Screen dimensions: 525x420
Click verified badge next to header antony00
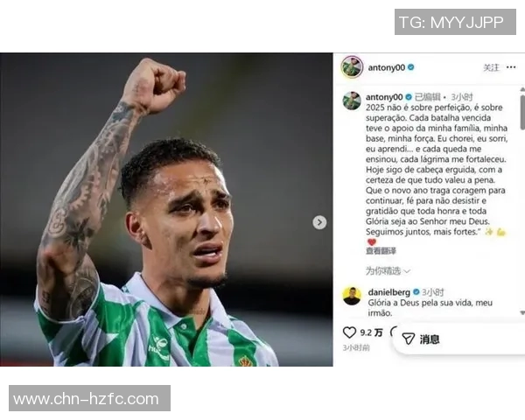coord(411,67)
